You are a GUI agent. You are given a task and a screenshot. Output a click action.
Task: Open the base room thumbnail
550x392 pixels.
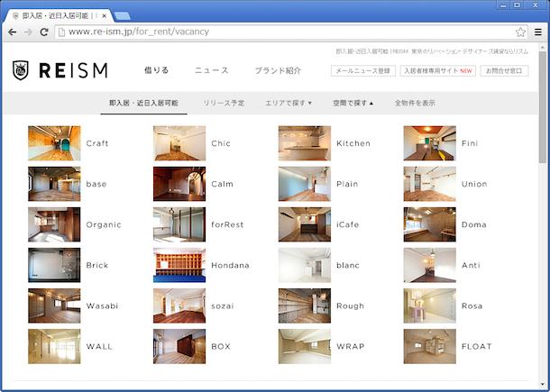54,184
